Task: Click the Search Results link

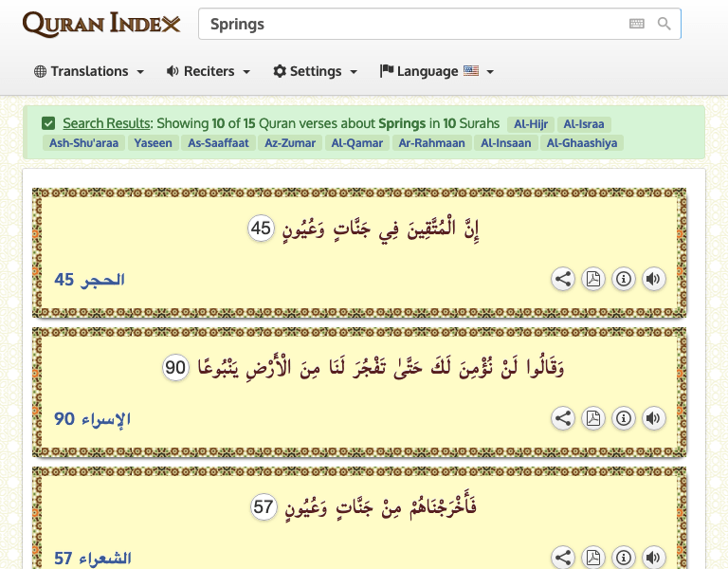Action: (x=106, y=123)
